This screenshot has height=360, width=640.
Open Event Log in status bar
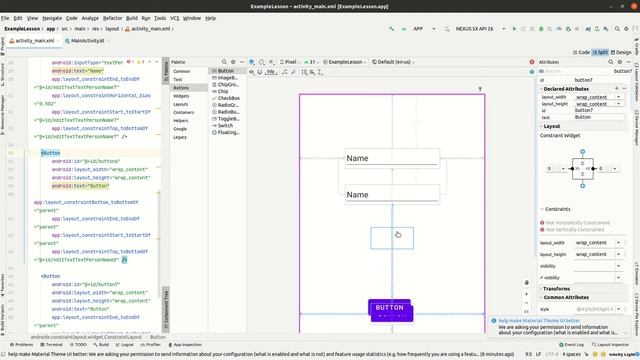(x=571, y=345)
